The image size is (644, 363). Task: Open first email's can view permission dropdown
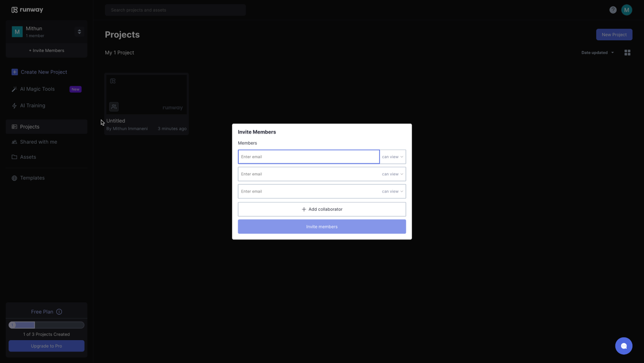coord(392,157)
